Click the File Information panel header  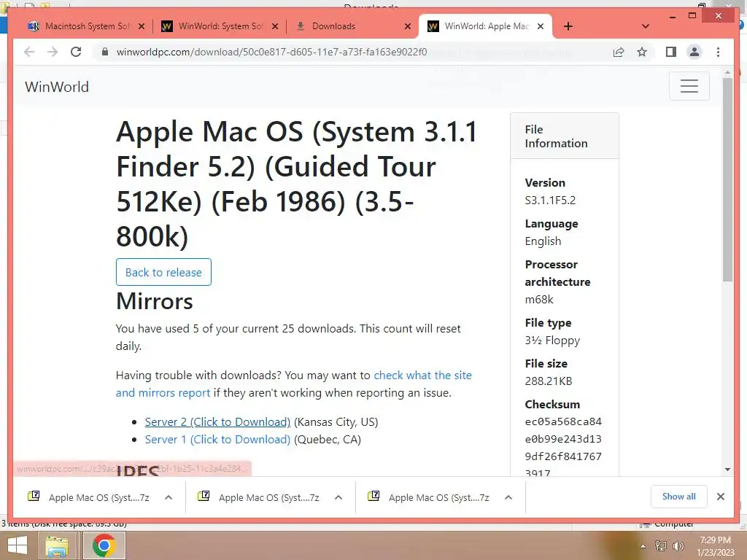(x=565, y=136)
